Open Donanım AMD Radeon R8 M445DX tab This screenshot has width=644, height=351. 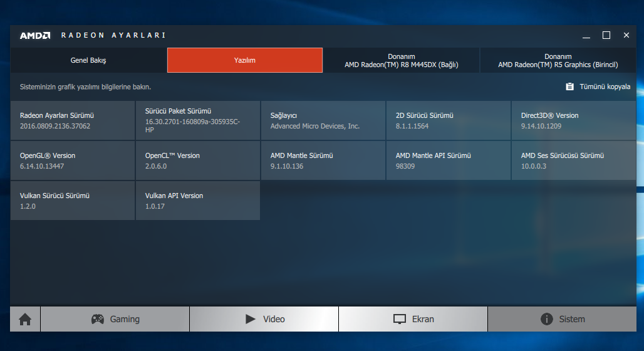(x=402, y=60)
